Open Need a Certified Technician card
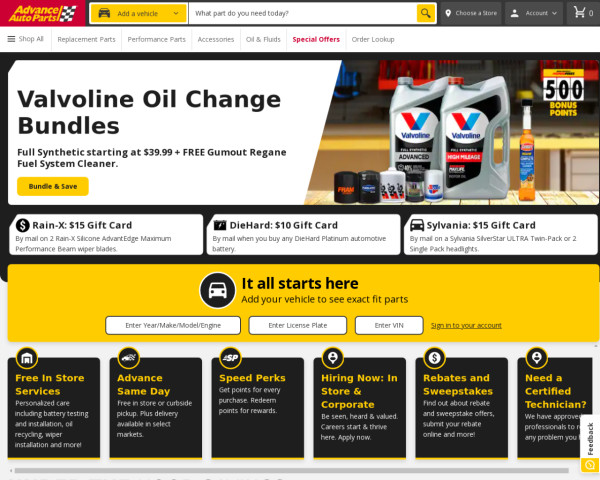This screenshot has width=600, height=480. [555, 408]
